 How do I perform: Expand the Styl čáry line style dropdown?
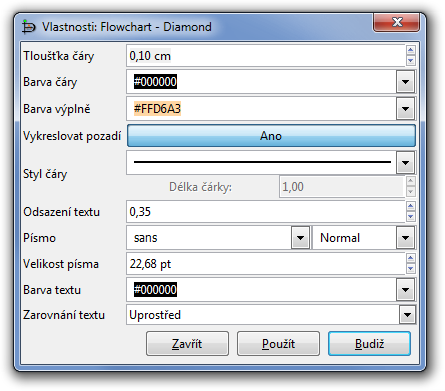pyautogui.click(x=405, y=163)
